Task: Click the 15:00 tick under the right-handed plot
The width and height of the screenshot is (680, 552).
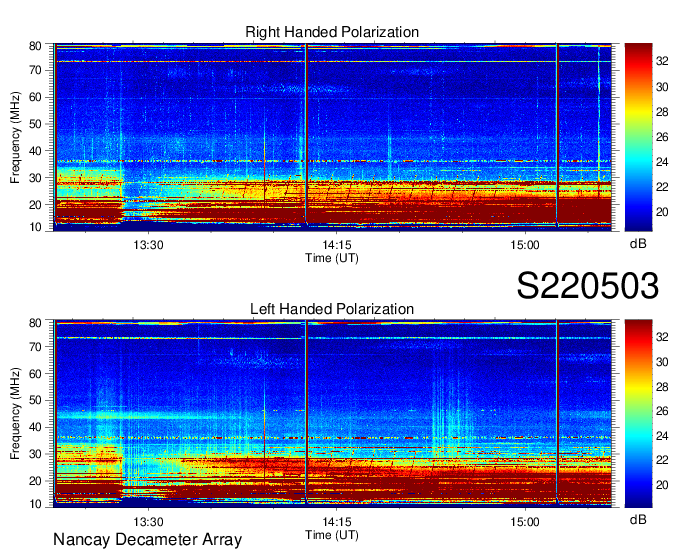Action: pyautogui.click(x=525, y=245)
